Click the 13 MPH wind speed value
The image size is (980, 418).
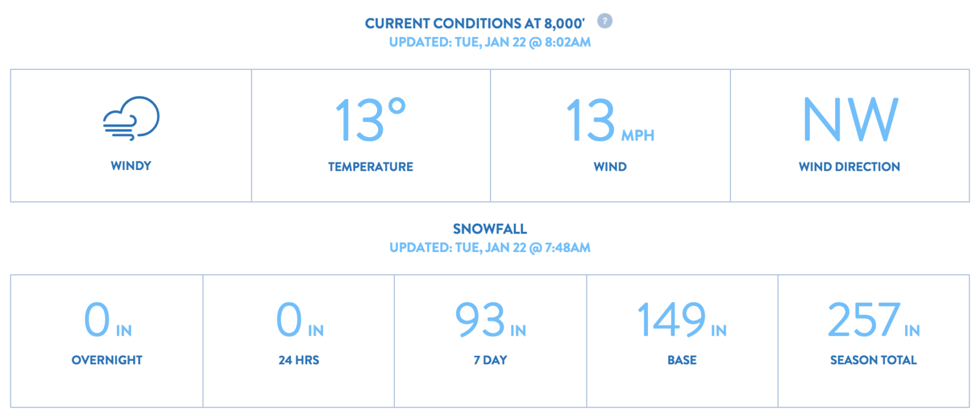[x=610, y=120]
